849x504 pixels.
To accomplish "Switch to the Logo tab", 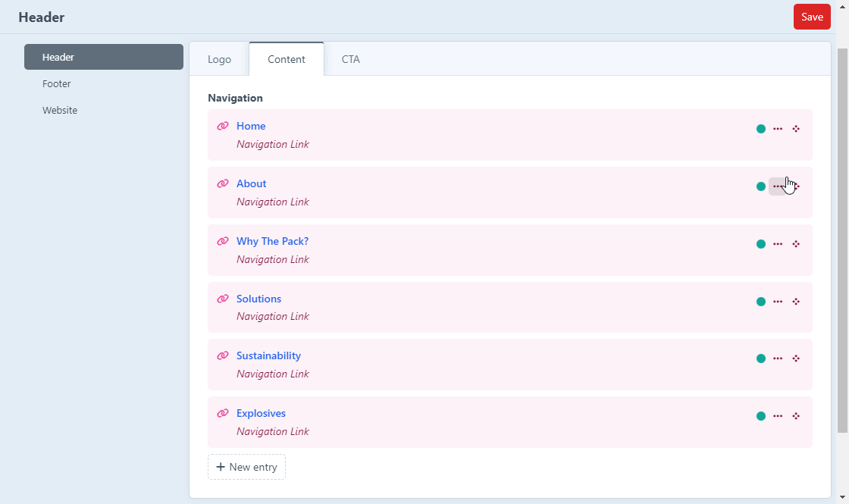I will click(x=219, y=59).
